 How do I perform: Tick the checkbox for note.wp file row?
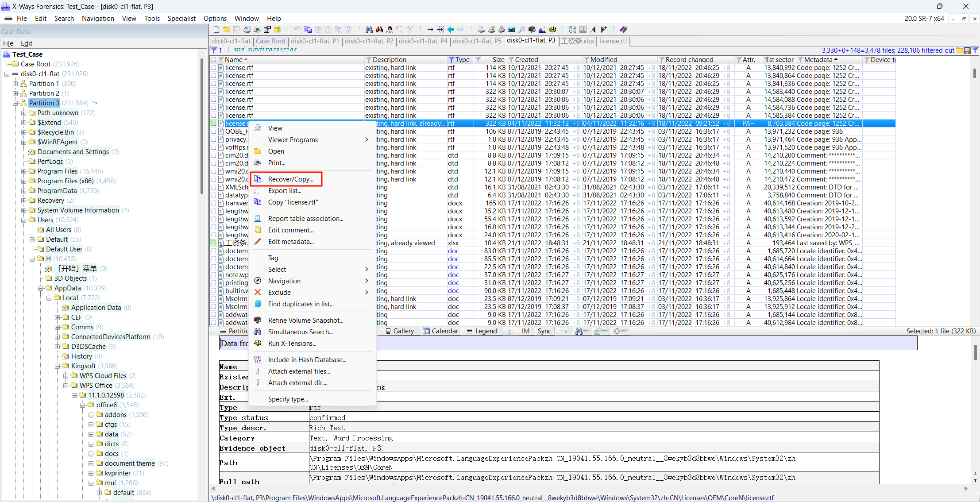214,275
